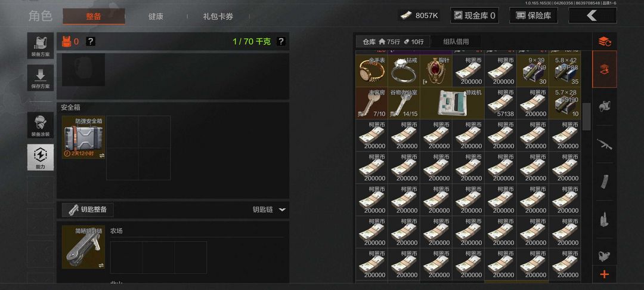
Task: Click the weight limit question mark help
Action: click(281, 42)
